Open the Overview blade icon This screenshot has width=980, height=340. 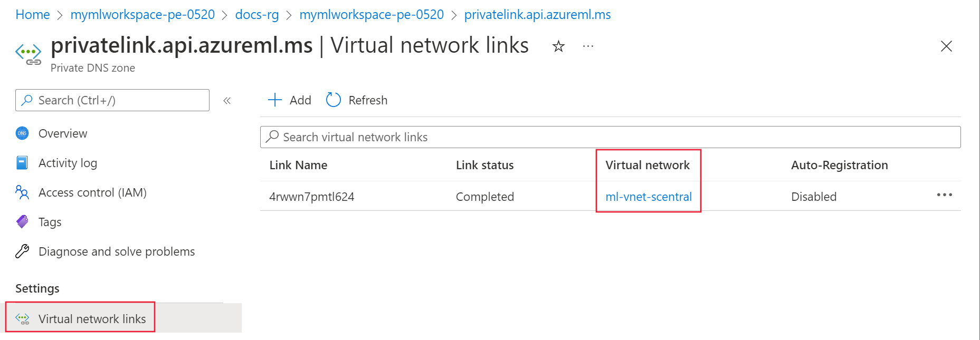click(22, 133)
